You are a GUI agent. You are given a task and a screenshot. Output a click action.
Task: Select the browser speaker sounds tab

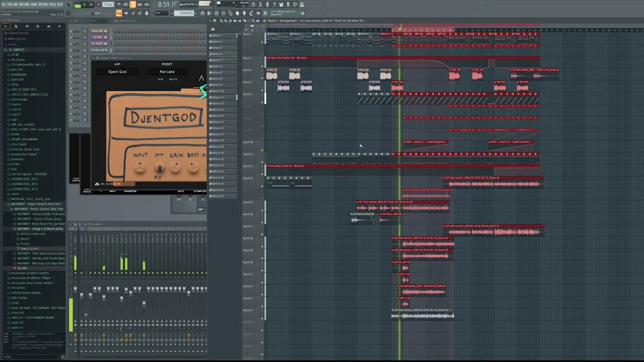(27, 26)
